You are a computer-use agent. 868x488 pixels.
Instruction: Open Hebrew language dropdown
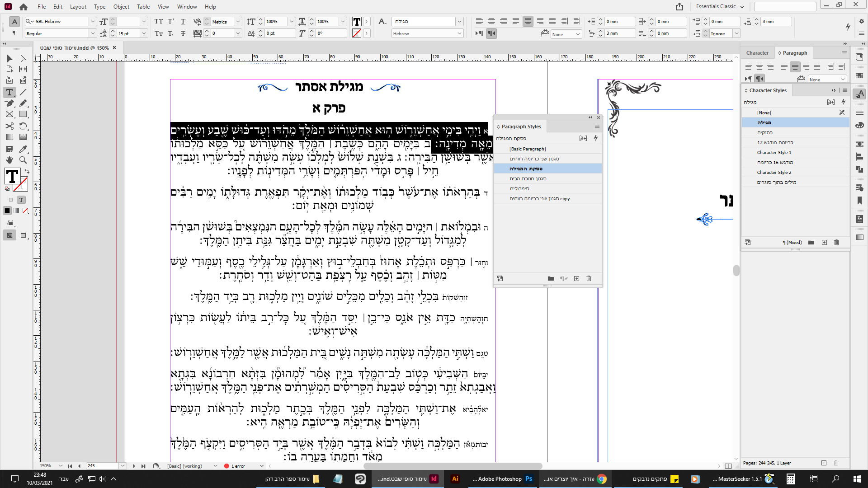[x=459, y=33]
